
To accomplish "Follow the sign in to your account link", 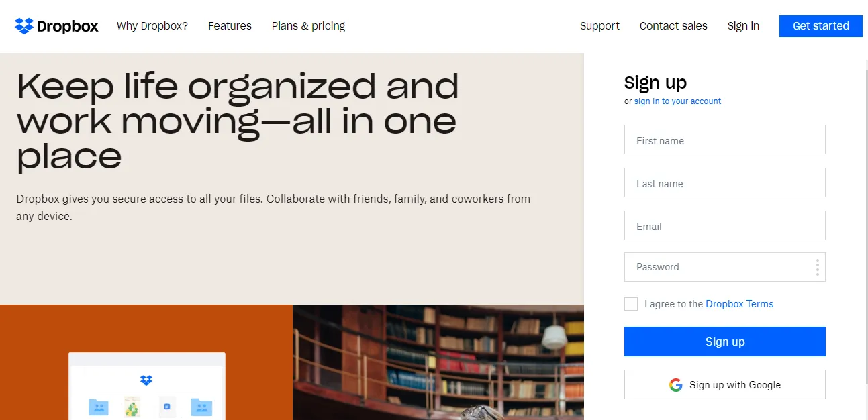I will tap(677, 101).
